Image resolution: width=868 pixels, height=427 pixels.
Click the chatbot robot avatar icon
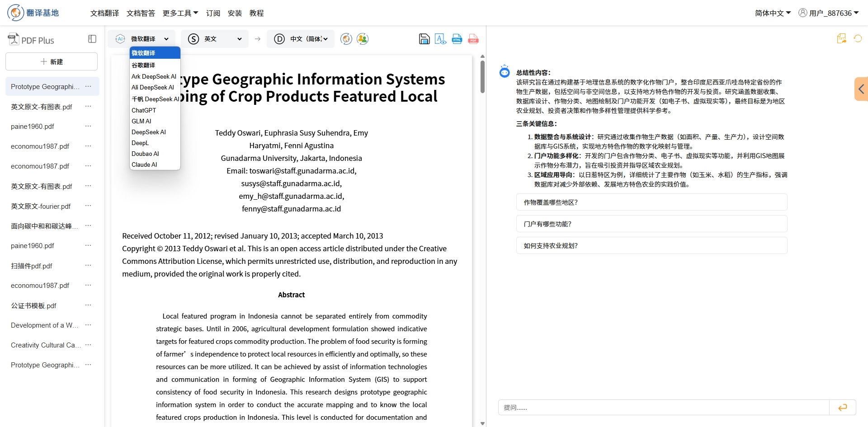505,71
